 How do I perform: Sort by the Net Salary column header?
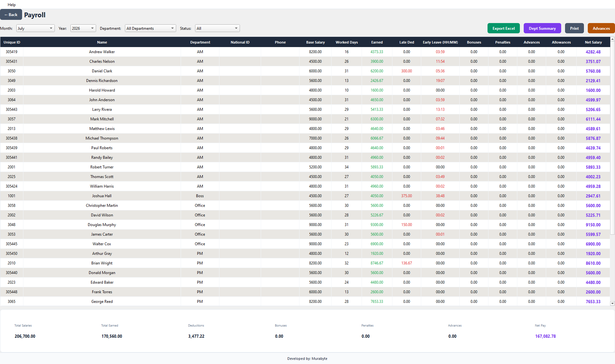(x=593, y=42)
